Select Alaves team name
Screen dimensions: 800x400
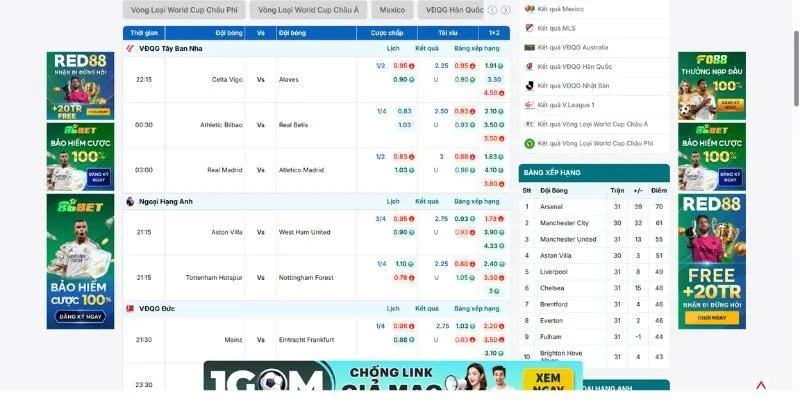coord(289,80)
